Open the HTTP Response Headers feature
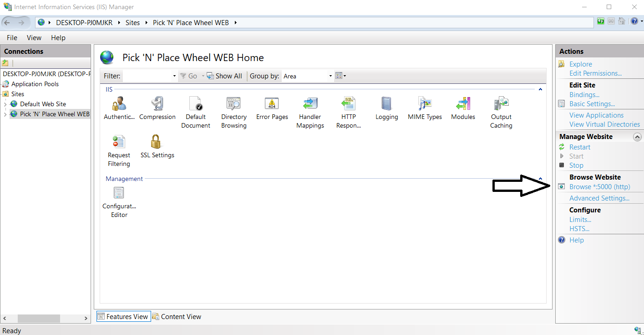 (x=349, y=113)
